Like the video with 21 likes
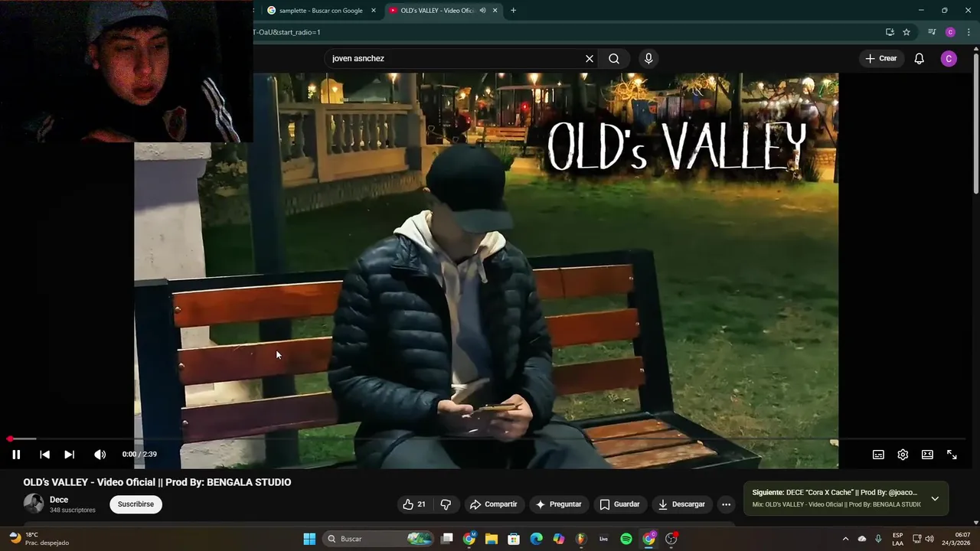 [414, 504]
